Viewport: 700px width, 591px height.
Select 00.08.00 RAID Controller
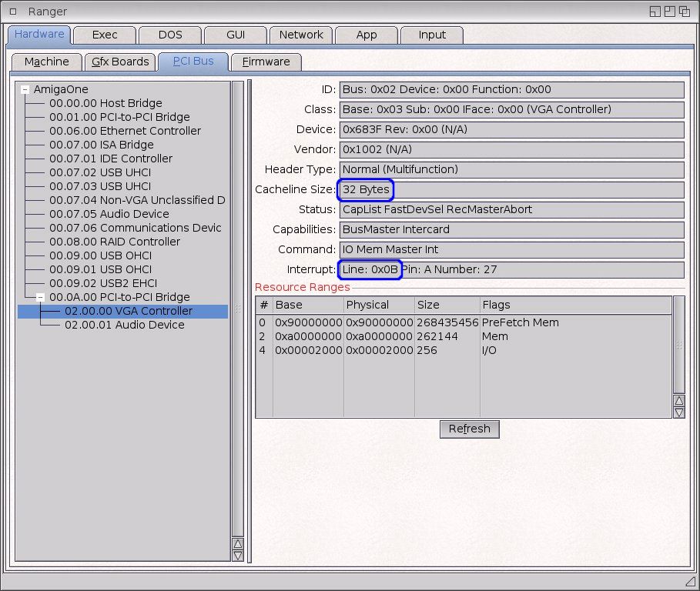(115, 242)
